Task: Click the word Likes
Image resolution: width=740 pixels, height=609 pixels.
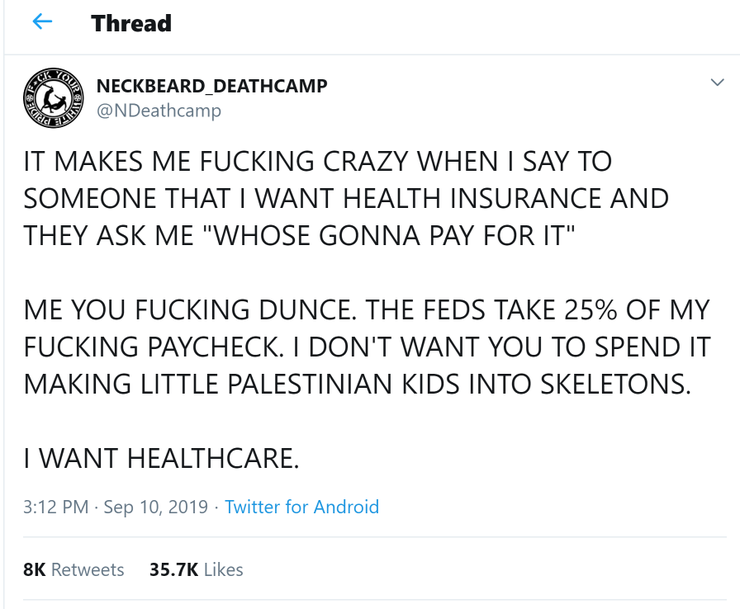Action: [x=224, y=570]
